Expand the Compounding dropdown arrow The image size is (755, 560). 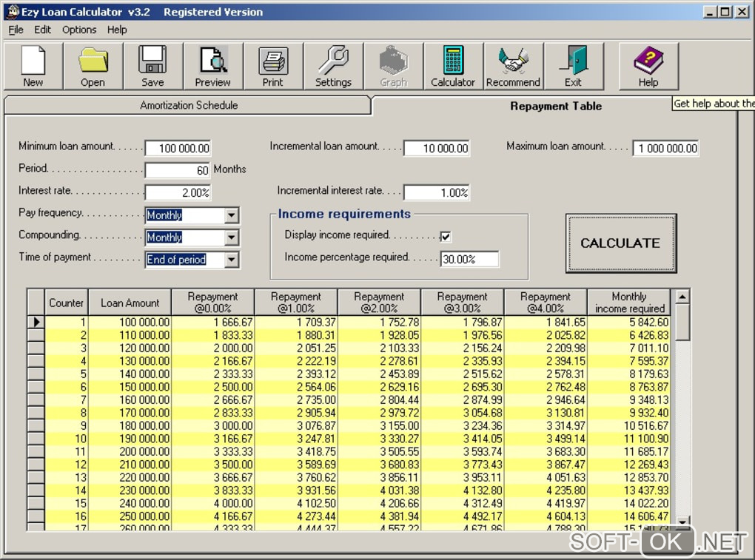[x=232, y=237]
